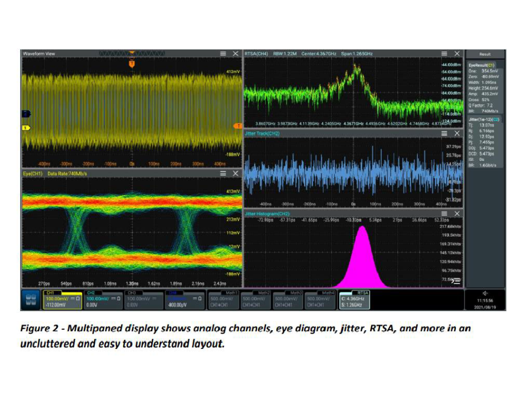Open the Result panel header tab

click(x=485, y=54)
